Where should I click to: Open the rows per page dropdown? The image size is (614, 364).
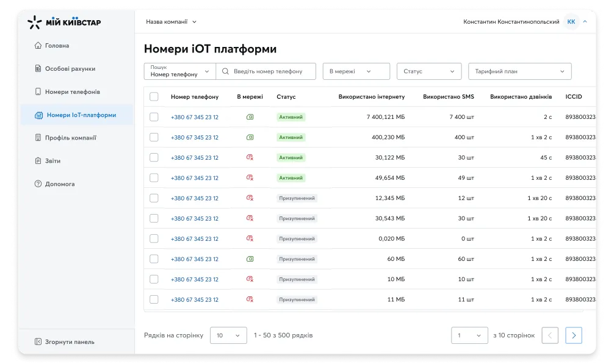(228, 335)
